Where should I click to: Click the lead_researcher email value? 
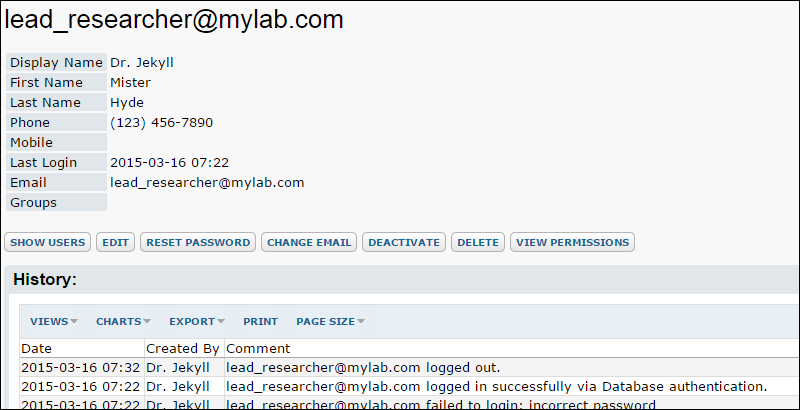tap(207, 183)
